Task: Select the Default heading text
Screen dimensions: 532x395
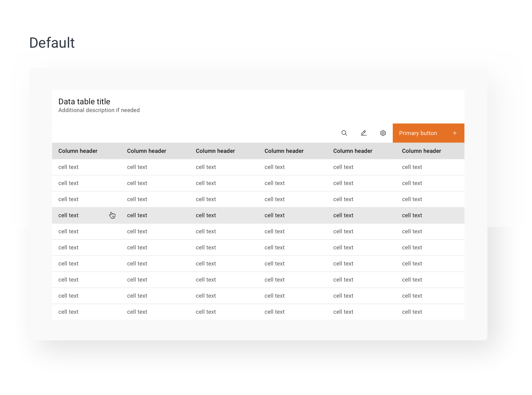Action: (x=52, y=43)
